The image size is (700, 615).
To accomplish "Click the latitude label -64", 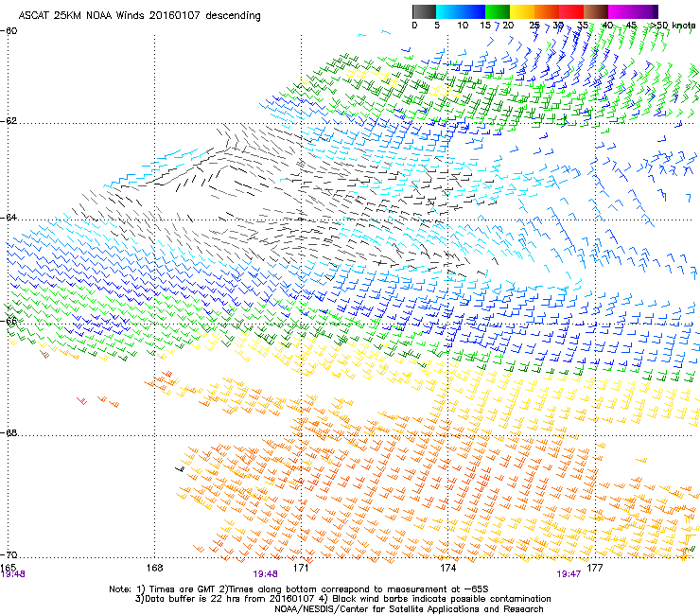I will [9, 217].
